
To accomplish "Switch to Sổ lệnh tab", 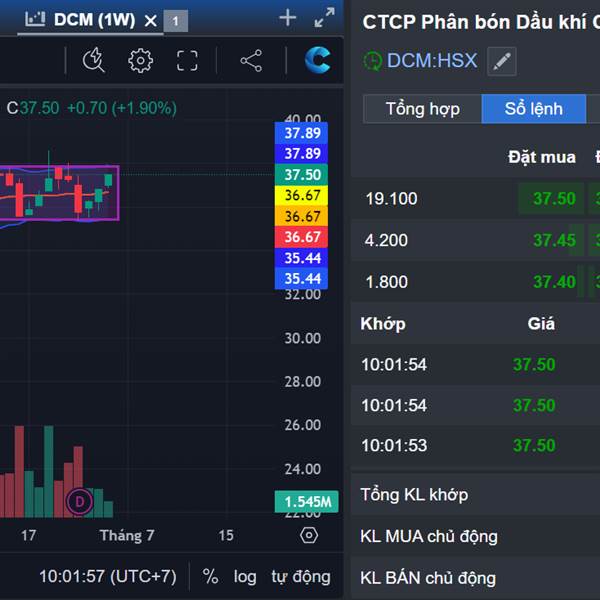I will tap(533, 109).
